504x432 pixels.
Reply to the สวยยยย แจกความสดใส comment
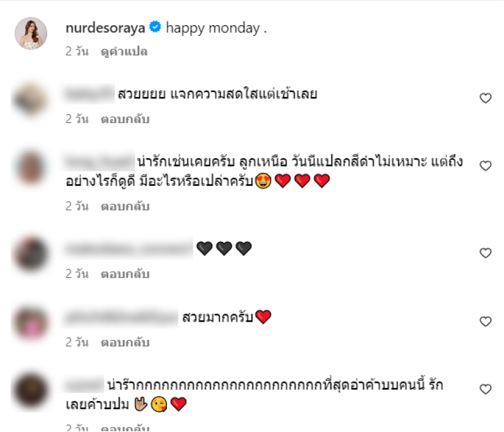[125, 119]
